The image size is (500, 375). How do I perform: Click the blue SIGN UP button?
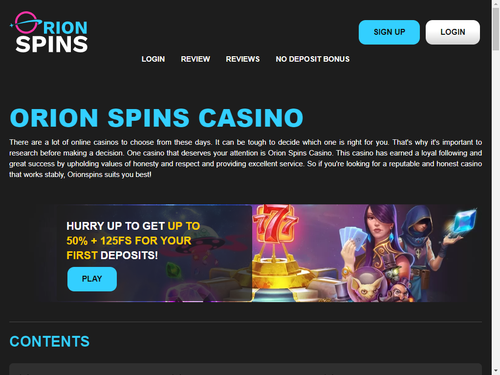click(x=389, y=32)
